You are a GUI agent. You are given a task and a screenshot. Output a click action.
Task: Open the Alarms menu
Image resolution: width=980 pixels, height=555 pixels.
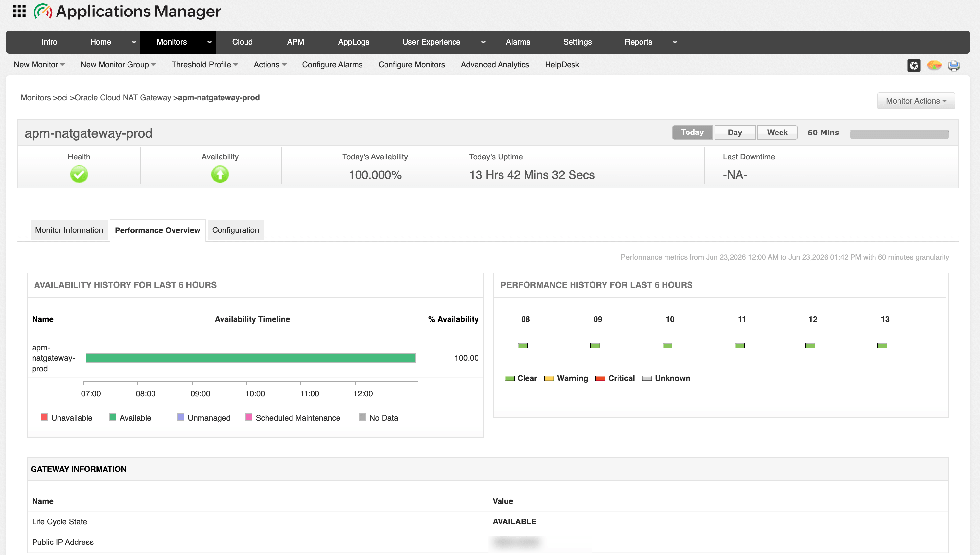(518, 42)
